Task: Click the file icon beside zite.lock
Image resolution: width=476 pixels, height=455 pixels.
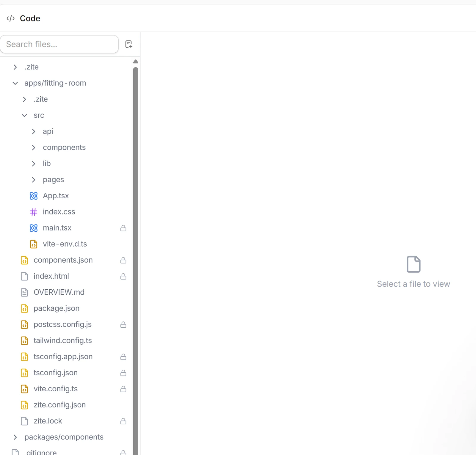Action: pos(24,421)
